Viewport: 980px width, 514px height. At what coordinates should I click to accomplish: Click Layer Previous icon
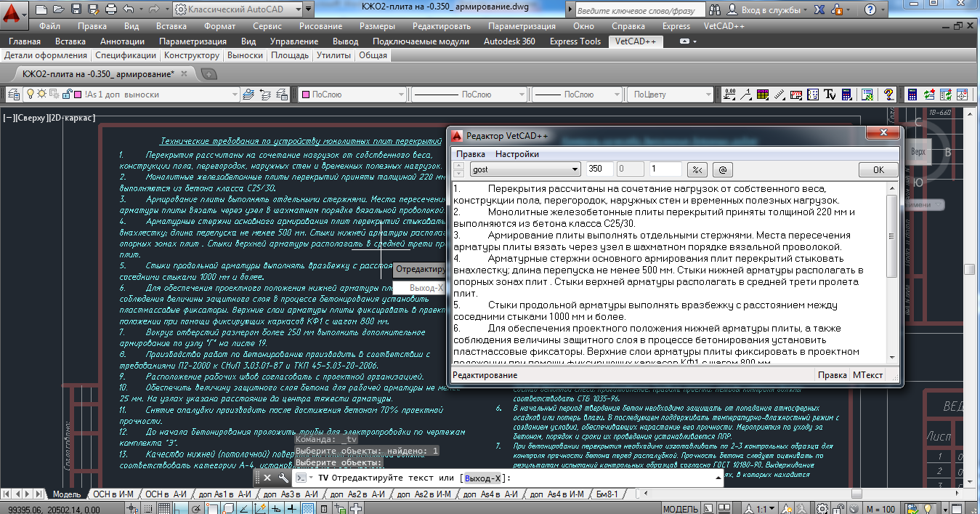click(x=266, y=94)
